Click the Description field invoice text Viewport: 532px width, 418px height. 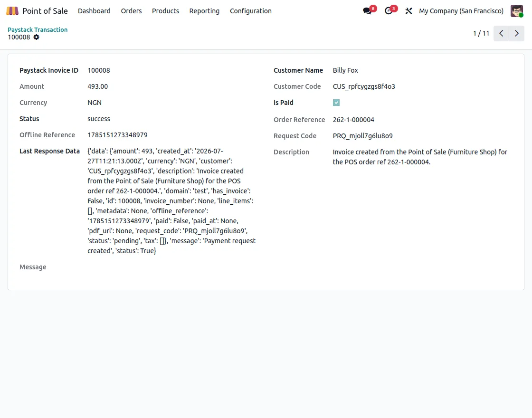[420, 157]
